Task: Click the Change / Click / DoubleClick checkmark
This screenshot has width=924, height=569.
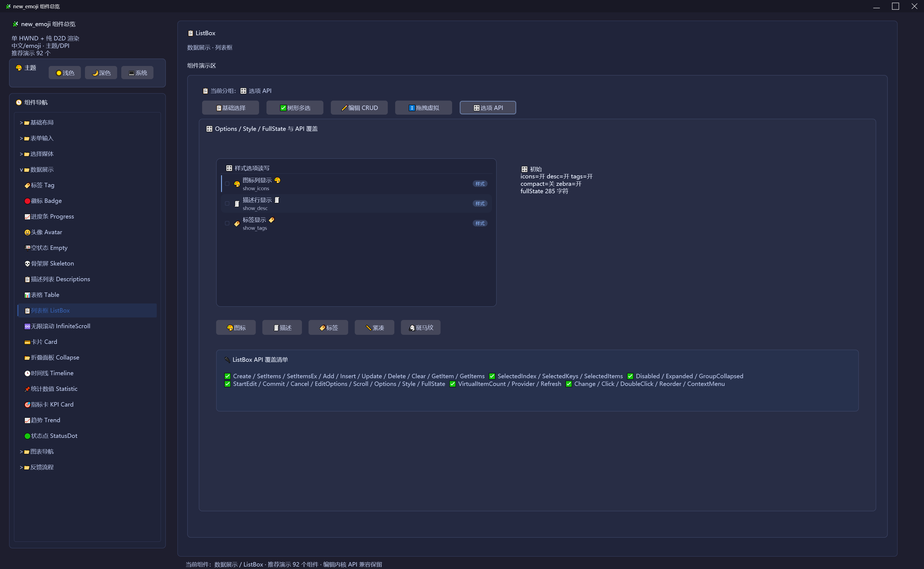Action: 569,384
